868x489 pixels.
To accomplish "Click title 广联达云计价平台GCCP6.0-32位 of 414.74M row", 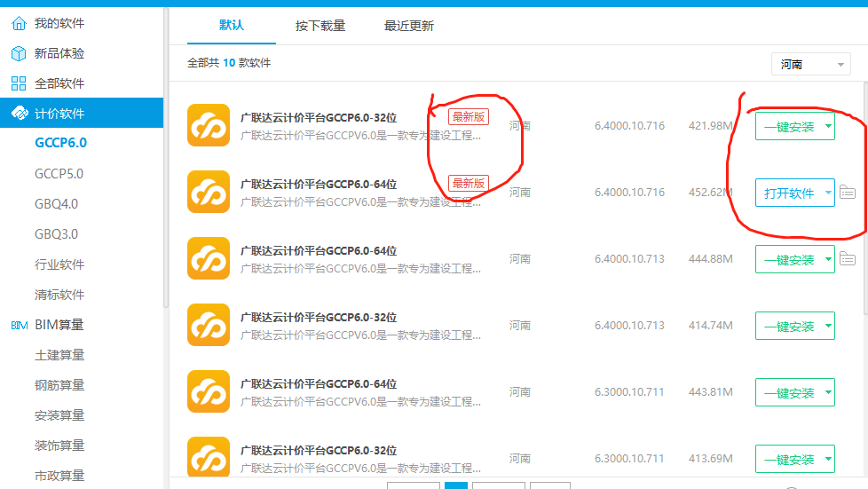I will click(x=319, y=318).
